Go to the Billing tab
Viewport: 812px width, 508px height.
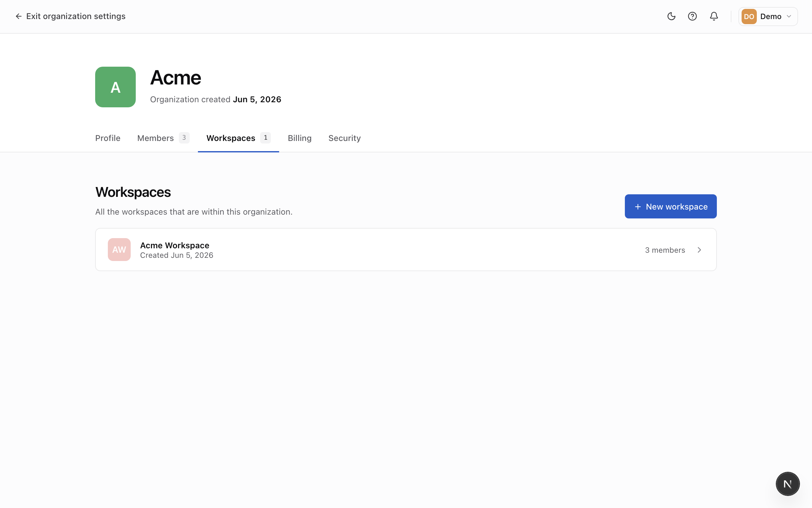pos(300,138)
